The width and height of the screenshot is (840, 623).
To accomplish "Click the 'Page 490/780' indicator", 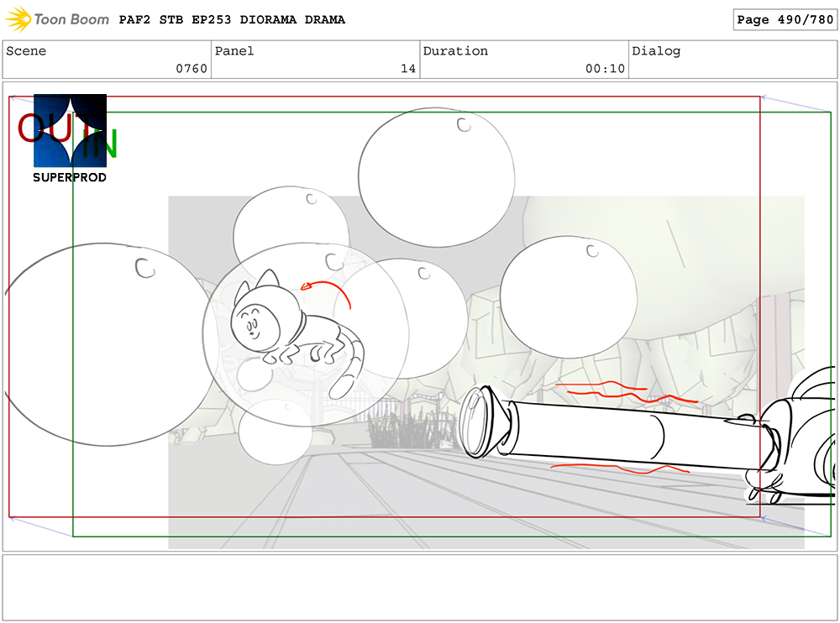I will 785,20.
